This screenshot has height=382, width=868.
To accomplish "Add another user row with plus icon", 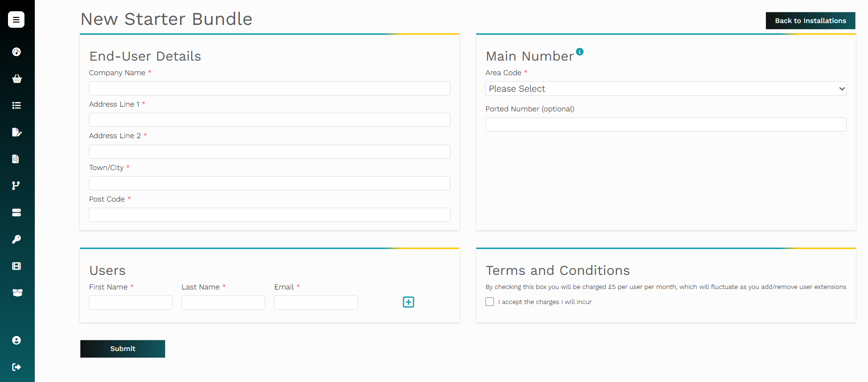I will pyautogui.click(x=409, y=302).
